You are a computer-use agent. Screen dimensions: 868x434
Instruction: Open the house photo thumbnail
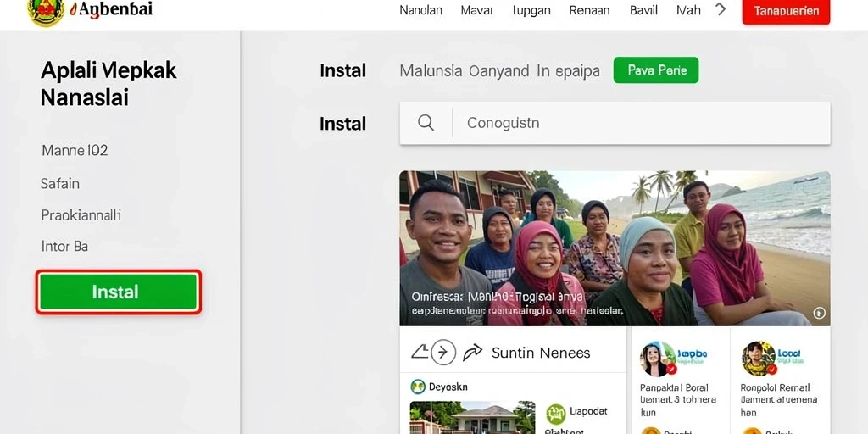tap(472, 417)
